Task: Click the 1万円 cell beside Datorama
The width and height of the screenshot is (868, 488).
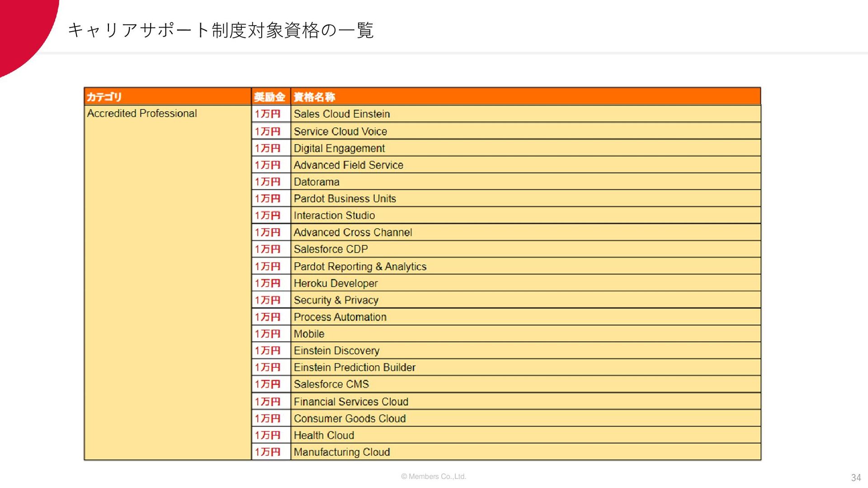Action: pyautogui.click(x=271, y=182)
